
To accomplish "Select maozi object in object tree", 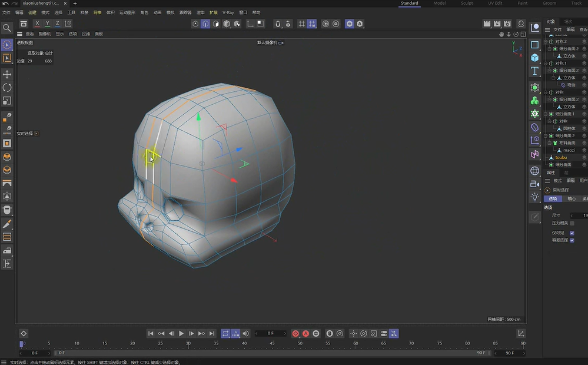I will [x=569, y=151].
